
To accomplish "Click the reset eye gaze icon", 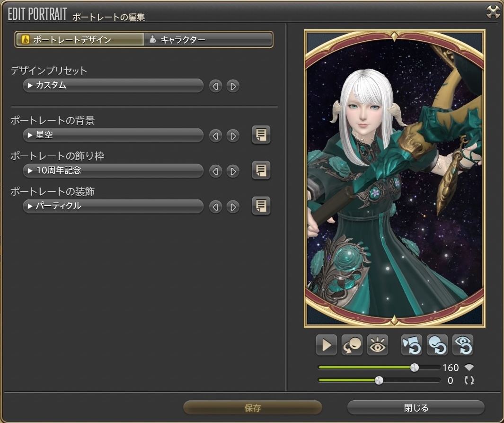I will pyautogui.click(x=463, y=345).
